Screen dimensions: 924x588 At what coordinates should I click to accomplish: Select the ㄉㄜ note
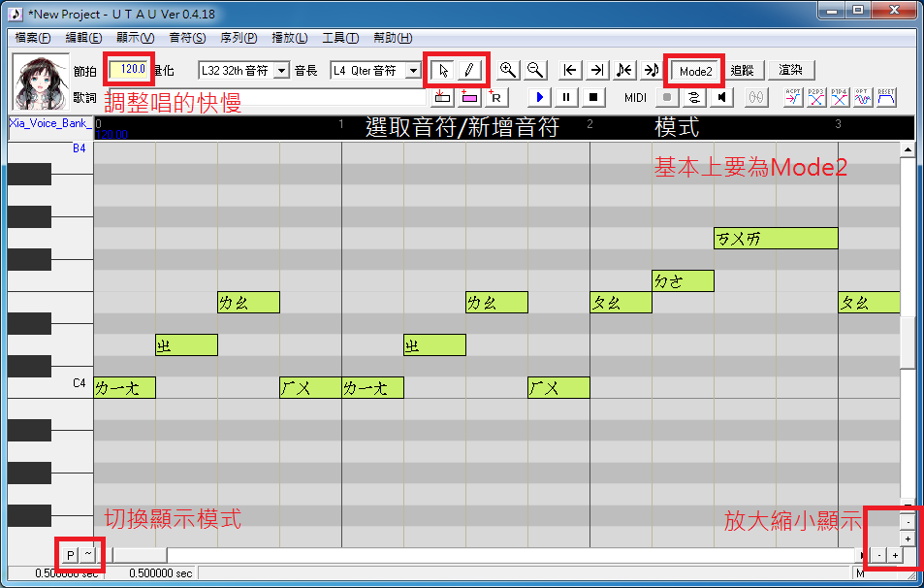683,280
